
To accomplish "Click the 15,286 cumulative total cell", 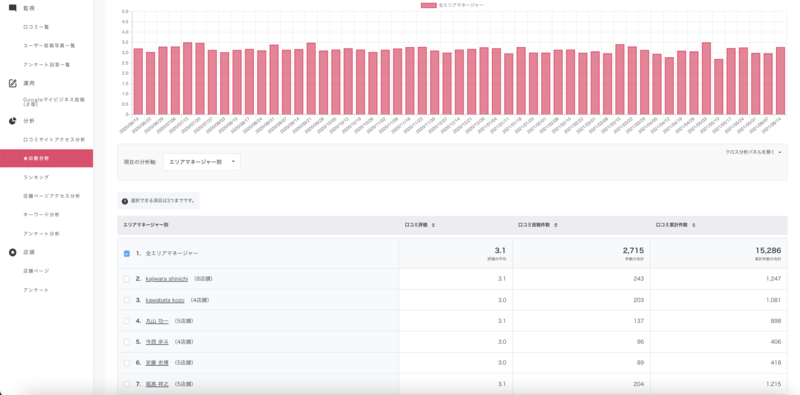I will [x=768, y=251].
